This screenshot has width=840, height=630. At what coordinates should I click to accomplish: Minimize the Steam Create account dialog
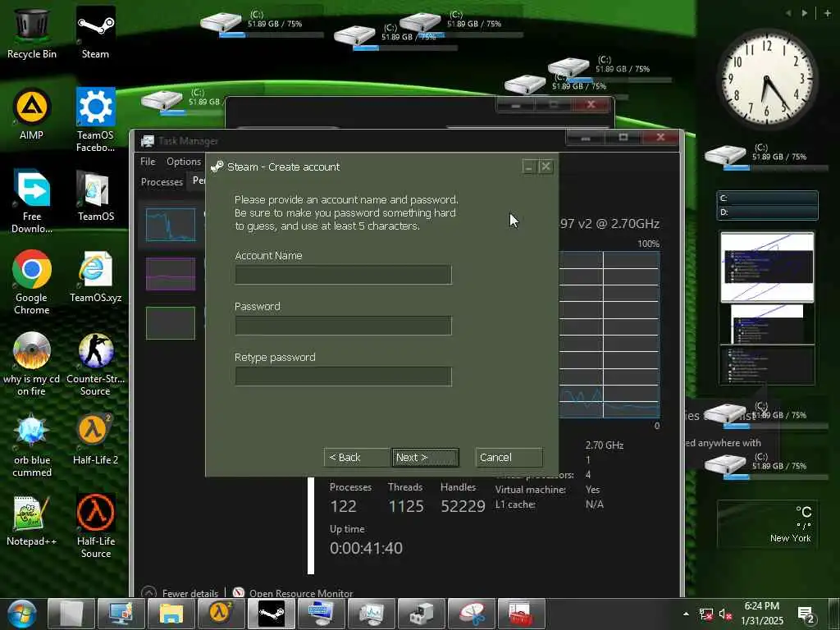(x=529, y=167)
